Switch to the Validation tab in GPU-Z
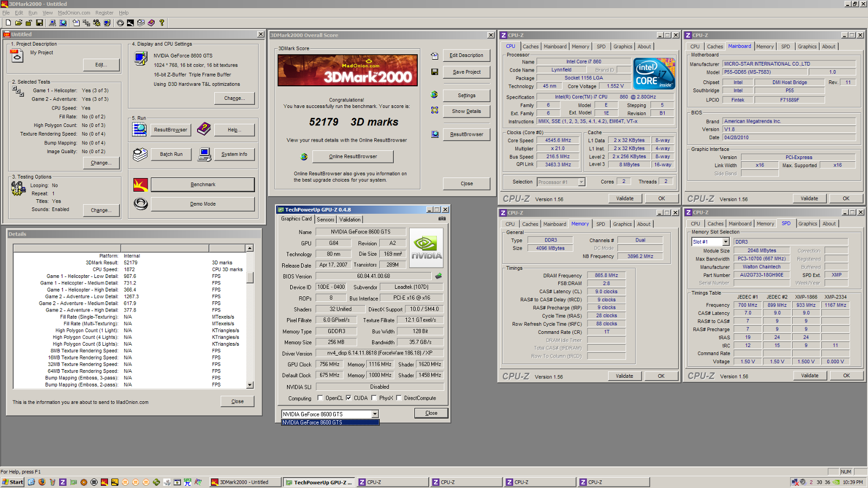The width and height of the screenshot is (868, 488). pos(350,219)
